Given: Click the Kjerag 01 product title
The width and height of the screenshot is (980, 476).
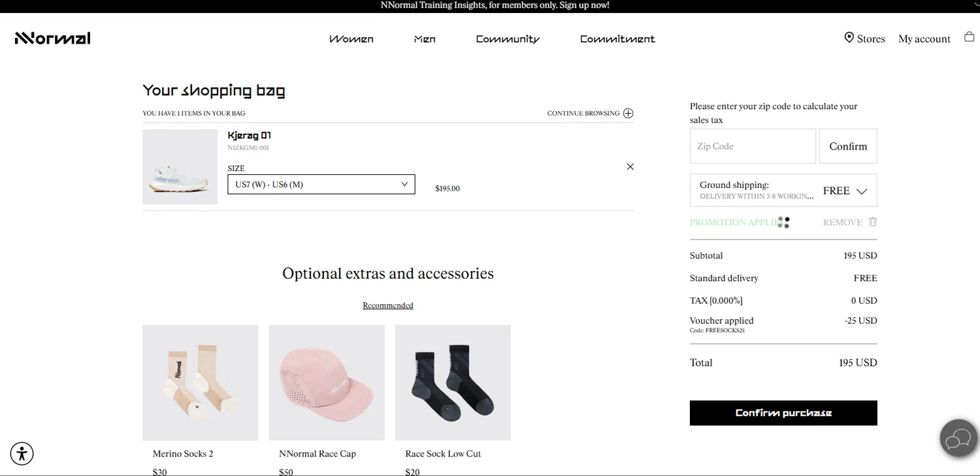Looking at the screenshot, I should [249, 136].
